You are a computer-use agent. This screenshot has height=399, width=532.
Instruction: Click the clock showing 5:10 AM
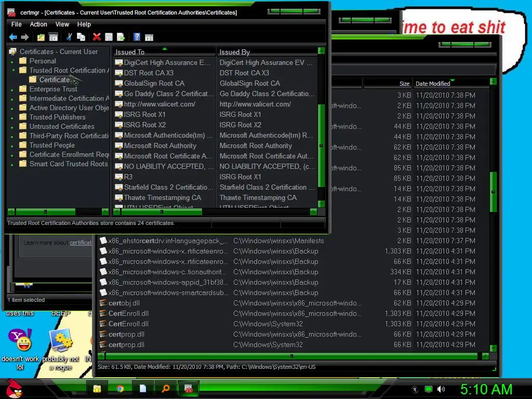[x=486, y=389]
